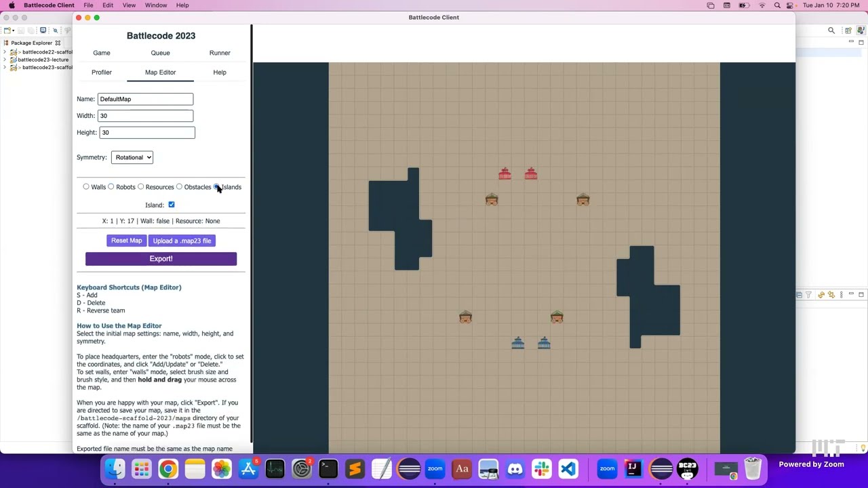The height and width of the screenshot is (488, 868).
Task: Click the Obstacles radio button
Action: [x=180, y=187]
